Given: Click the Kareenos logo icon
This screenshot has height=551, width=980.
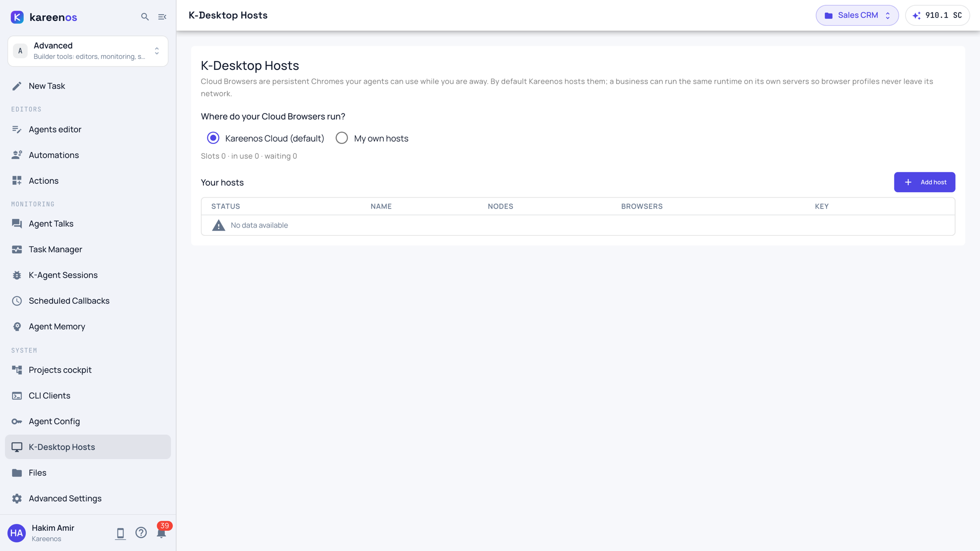Looking at the screenshot, I should [17, 17].
